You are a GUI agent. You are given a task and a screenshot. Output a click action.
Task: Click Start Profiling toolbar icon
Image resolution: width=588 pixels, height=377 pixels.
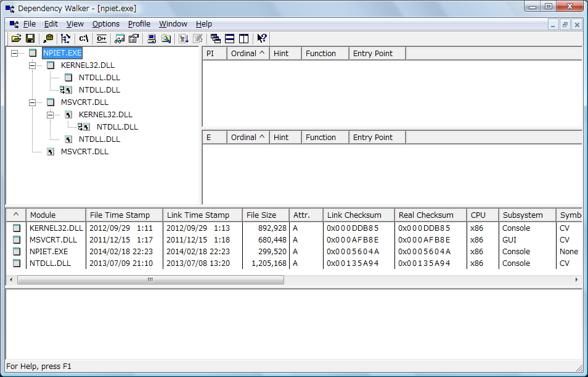coord(184,38)
